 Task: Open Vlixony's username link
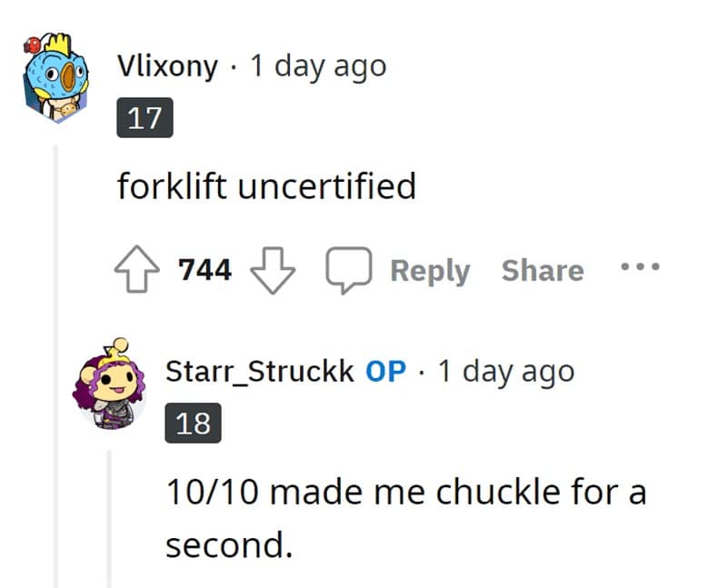(x=166, y=65)
